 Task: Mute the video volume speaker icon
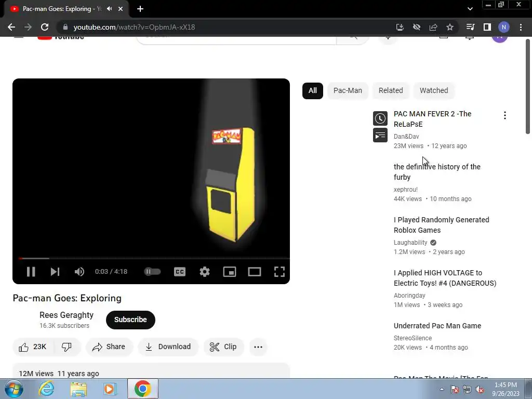tap(79, 271)
